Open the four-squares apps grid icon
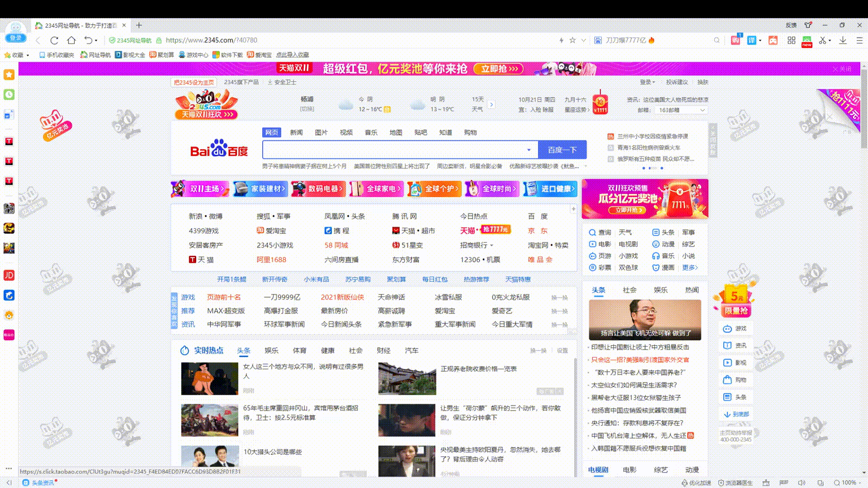Viewport: 868px width, 488px height. point(791,40)
